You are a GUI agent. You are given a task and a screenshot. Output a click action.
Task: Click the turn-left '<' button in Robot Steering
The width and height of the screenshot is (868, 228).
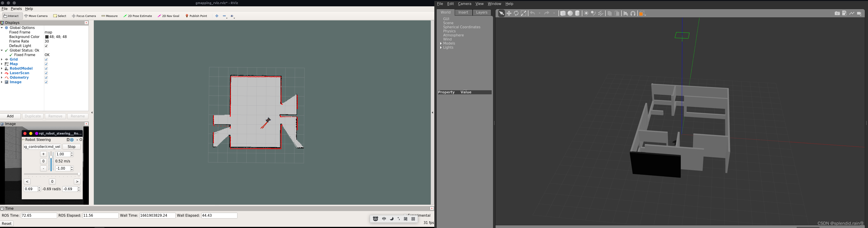click(27, 182)
